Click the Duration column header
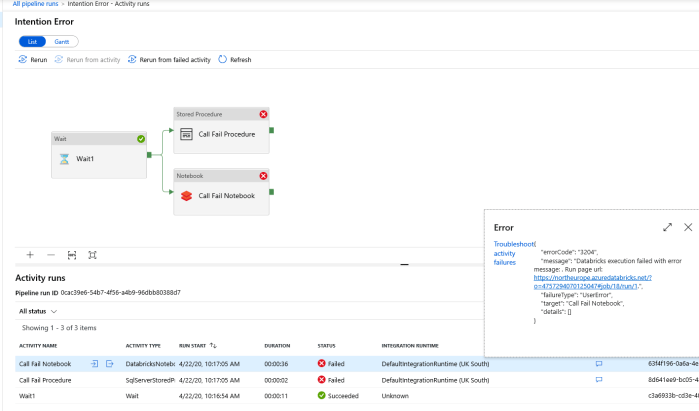Viewport: 699px width, 411px height. [277, 345]
